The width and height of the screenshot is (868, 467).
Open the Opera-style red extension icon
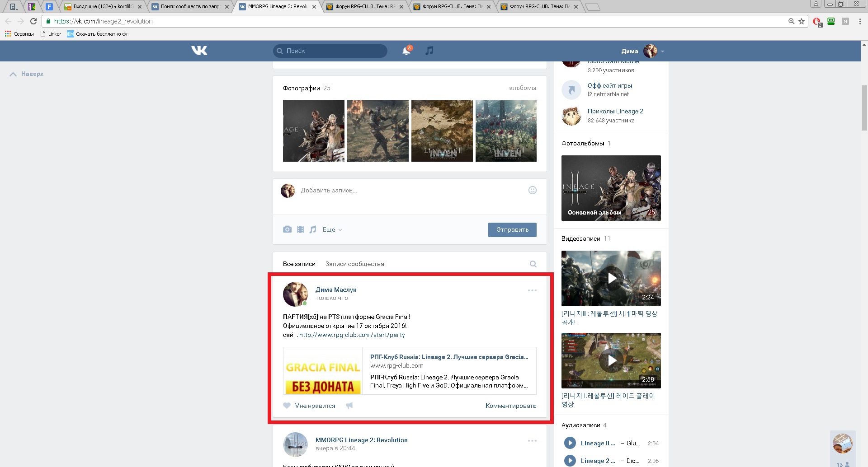[x=817, y=22]
